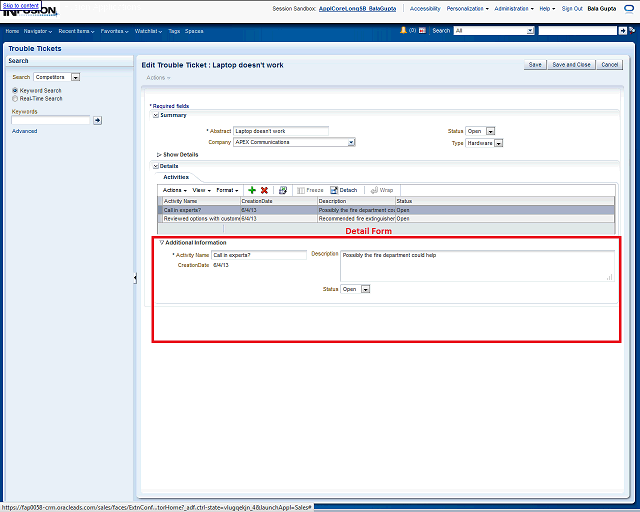Viewport: 640px width, 512px height.
Task: Select the Real-Time Search radio button
Action: 15,99
